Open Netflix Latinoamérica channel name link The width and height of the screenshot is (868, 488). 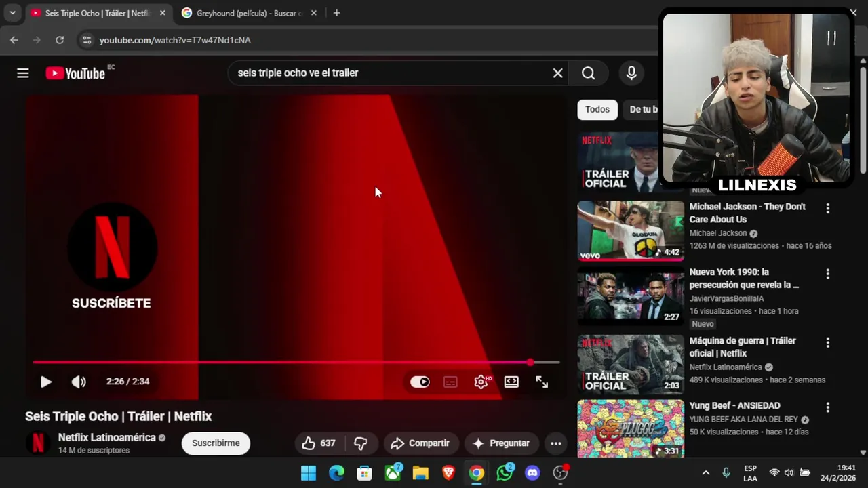[x=107, y=438]
